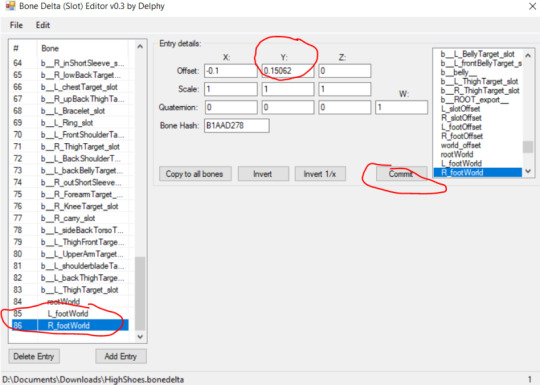Click the Scale X input field
Viewport: 540px width, 385px height.
pyautogui.click(x=230, y=89)
